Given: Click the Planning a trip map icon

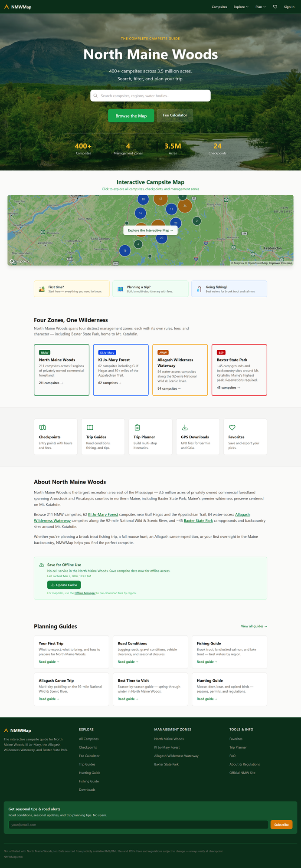Looking at the screenshot, I should point(121,289).
